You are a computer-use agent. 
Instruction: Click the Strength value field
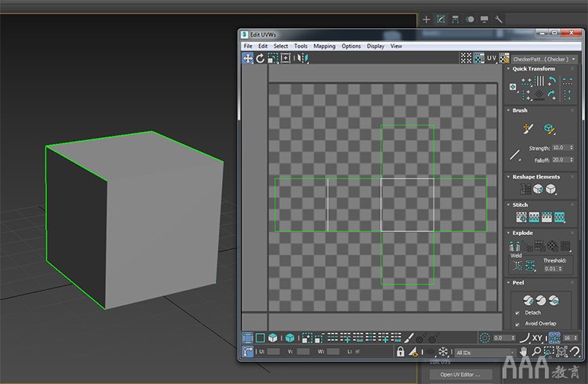coord(560,147)
